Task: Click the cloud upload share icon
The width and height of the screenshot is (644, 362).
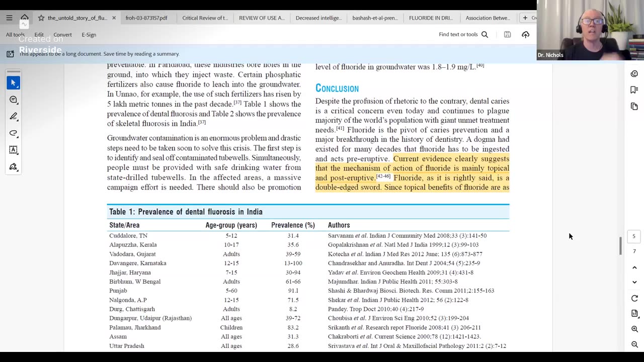Action: [x=525, y=34]
